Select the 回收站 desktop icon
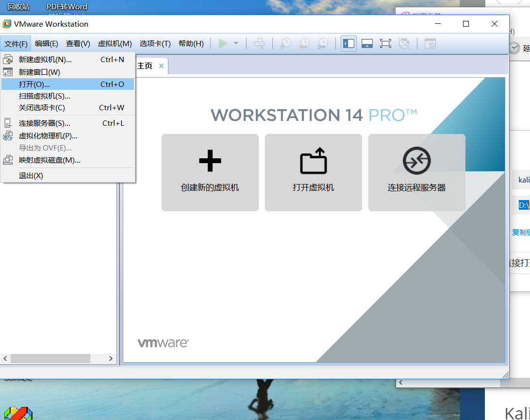 click(x=18, y=7)
